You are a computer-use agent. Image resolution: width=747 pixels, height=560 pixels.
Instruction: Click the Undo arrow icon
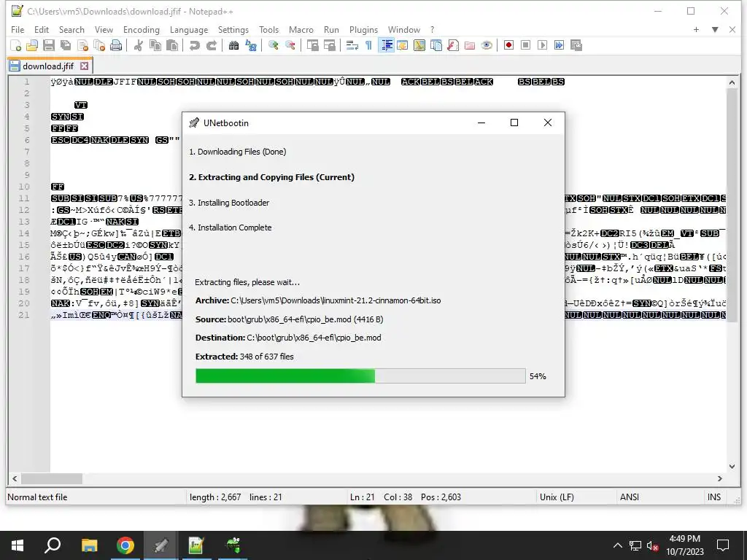click(194, 45)
